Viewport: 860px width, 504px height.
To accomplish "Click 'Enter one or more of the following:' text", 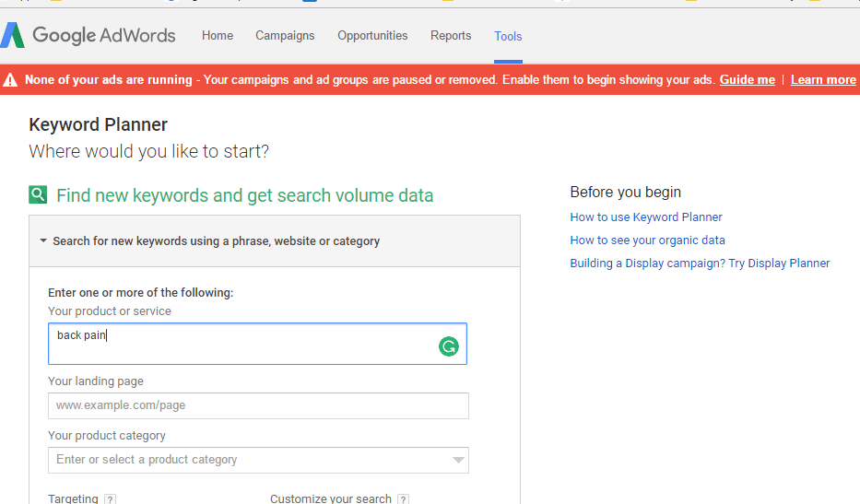I will [140, 293].
